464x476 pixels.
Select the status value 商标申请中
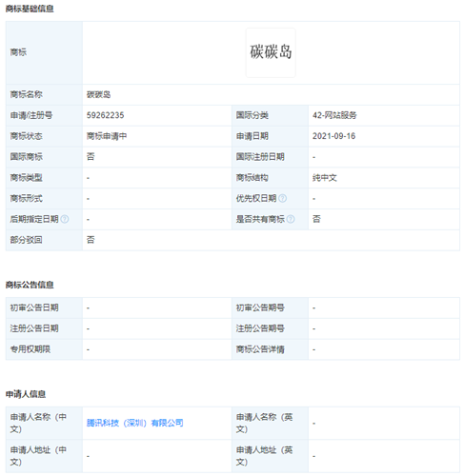(x=107, y=136)
